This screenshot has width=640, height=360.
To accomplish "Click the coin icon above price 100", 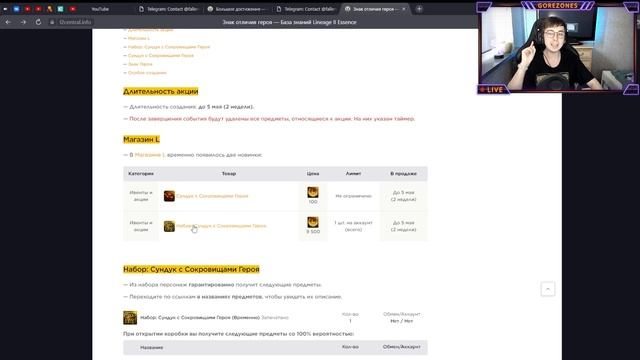I will 313,192.
